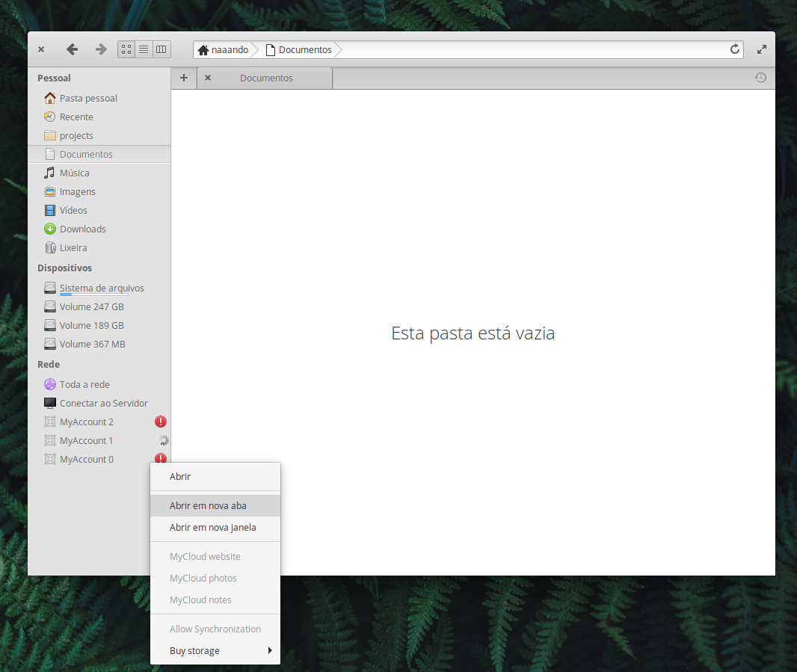Screen dimensions: 797x672
Task: Open Lixeira trash in sidebar
Action: coord(99,248)
